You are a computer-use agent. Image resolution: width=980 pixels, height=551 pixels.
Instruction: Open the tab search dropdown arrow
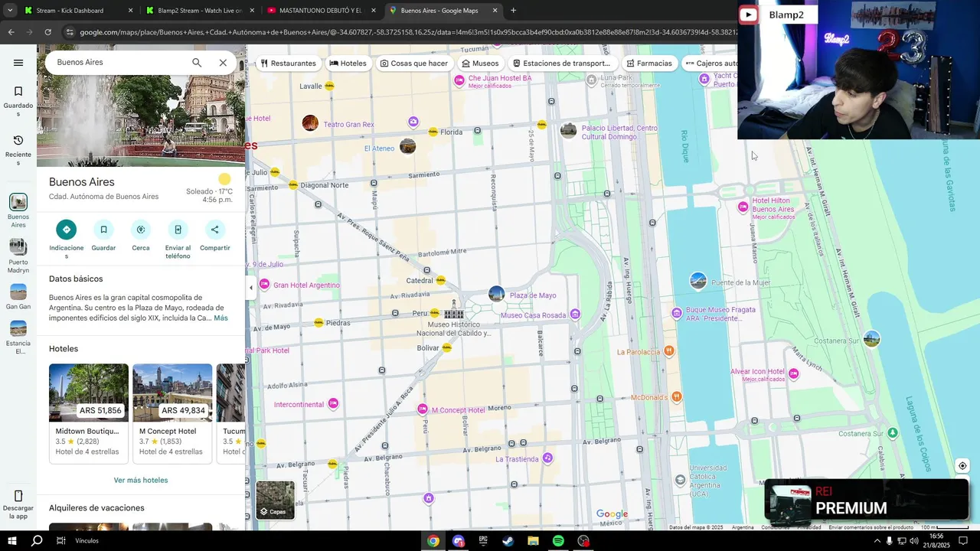pyautogui.click(x=10, y=11)
